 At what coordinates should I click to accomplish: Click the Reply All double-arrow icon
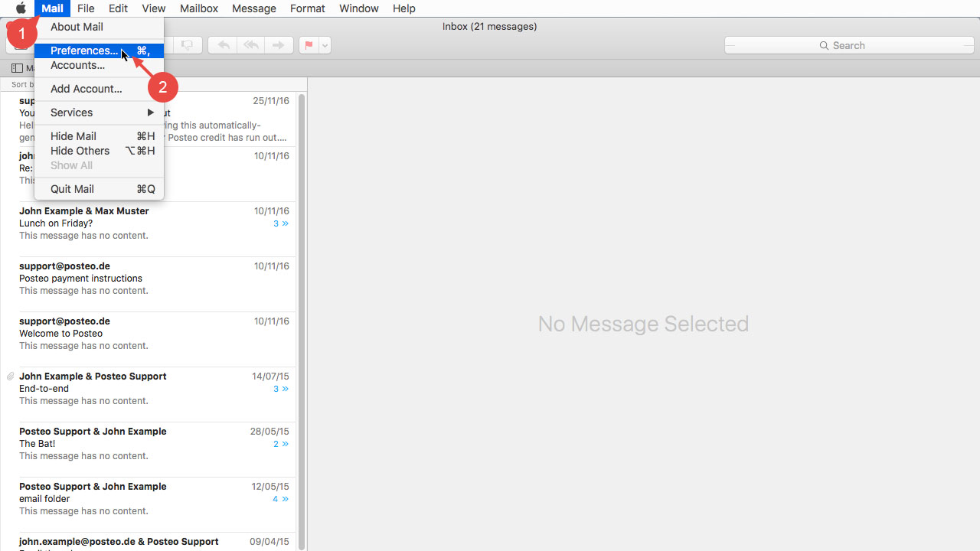[x=250, y=44]
